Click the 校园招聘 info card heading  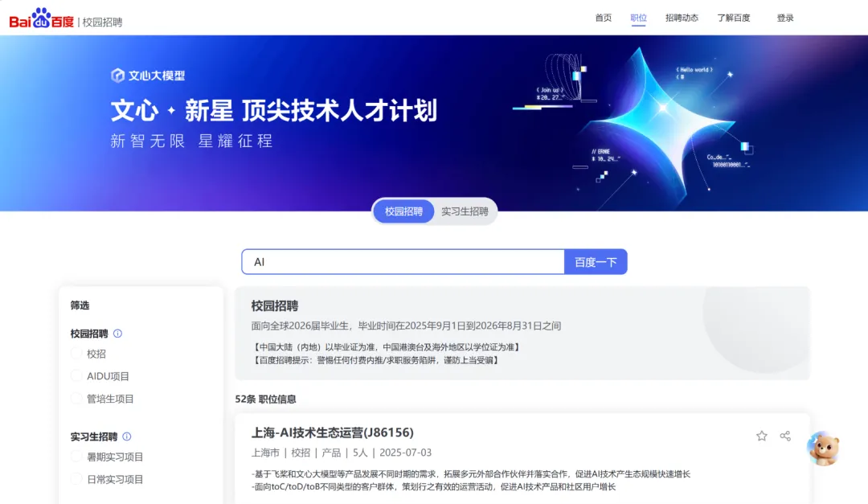[x=275, y=305]
